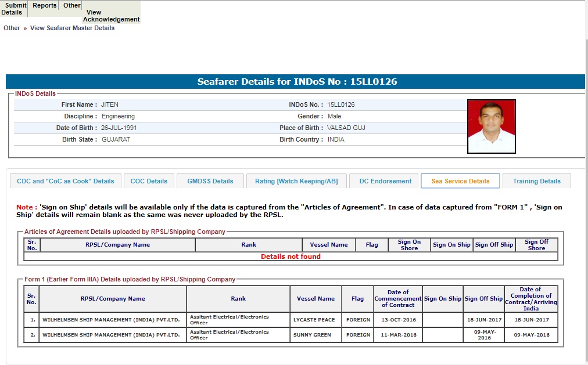The height and width of the screenshot is (365, 588).
Task: Open the DC Endorsement tab
Action: pyautogui.click(x=385, y=181)
